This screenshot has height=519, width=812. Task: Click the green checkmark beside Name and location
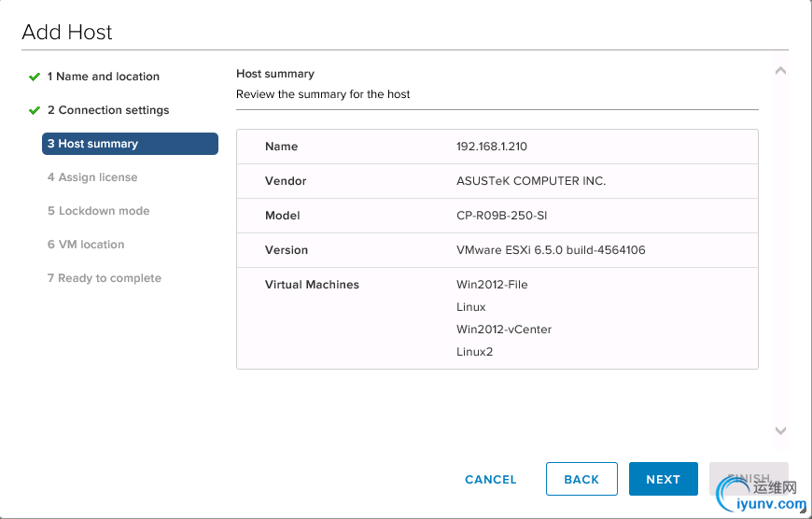pyautogui.click(x=35, y=77)
